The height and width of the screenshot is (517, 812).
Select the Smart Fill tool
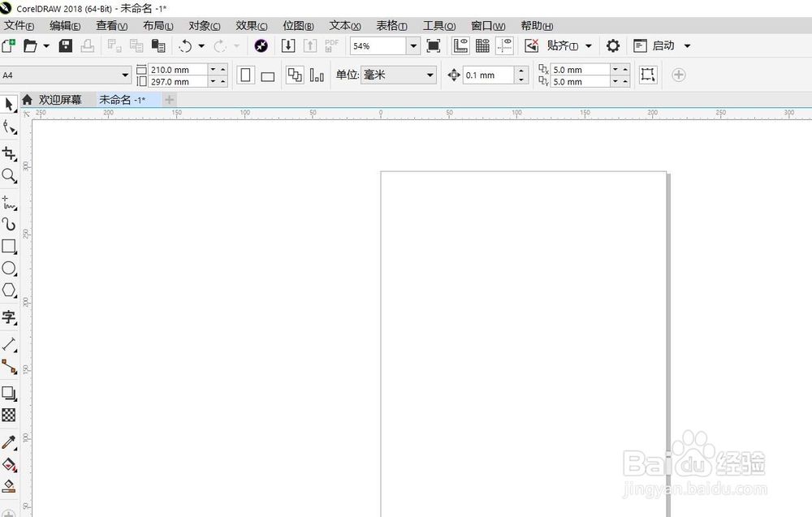tap(9, 486)
